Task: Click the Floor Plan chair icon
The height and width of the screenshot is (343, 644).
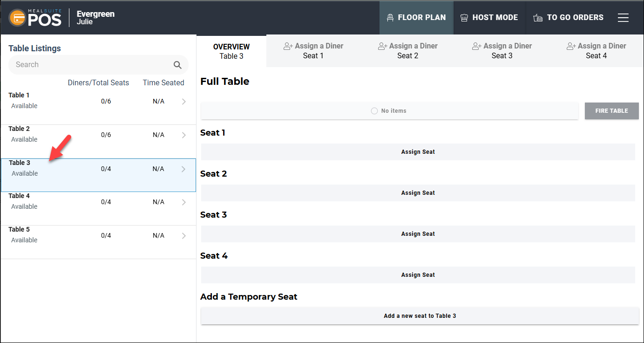Action: (x=390, y=18)
